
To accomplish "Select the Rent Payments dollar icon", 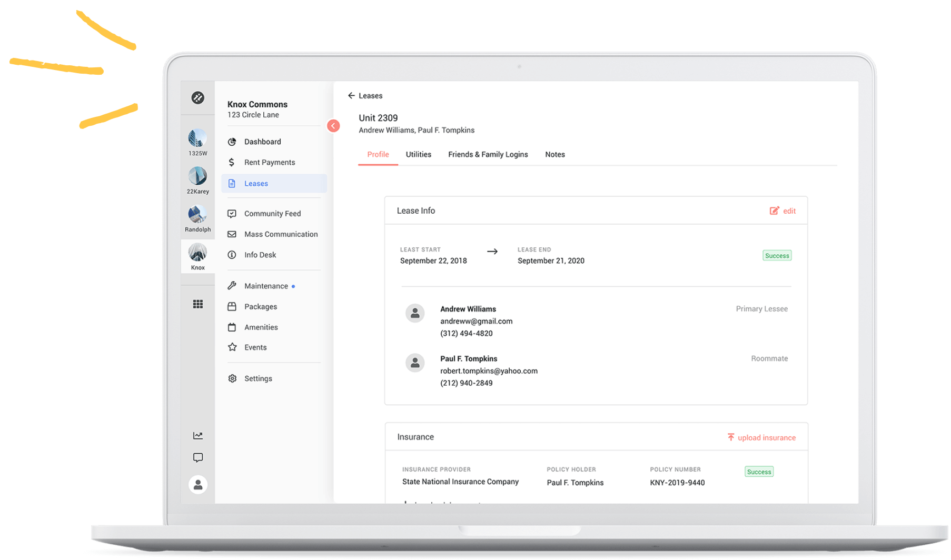I will (232, 162).
